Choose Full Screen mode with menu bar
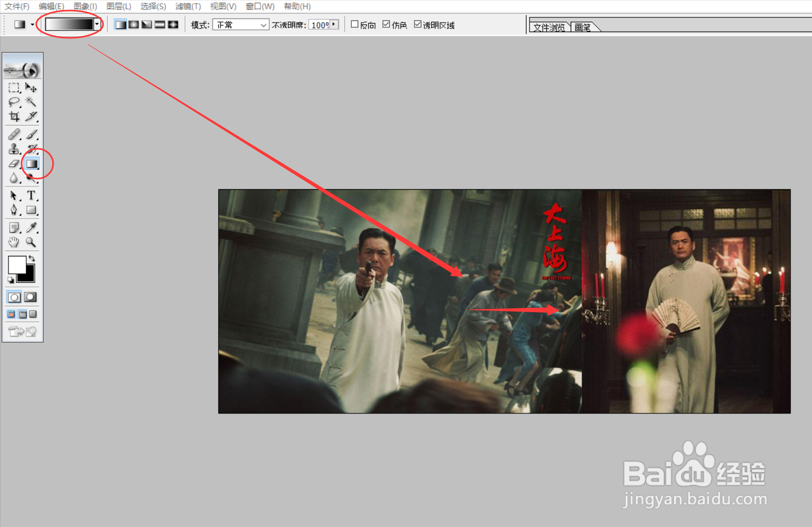Screen dimensions: 812x527 (x=23, y=314)
